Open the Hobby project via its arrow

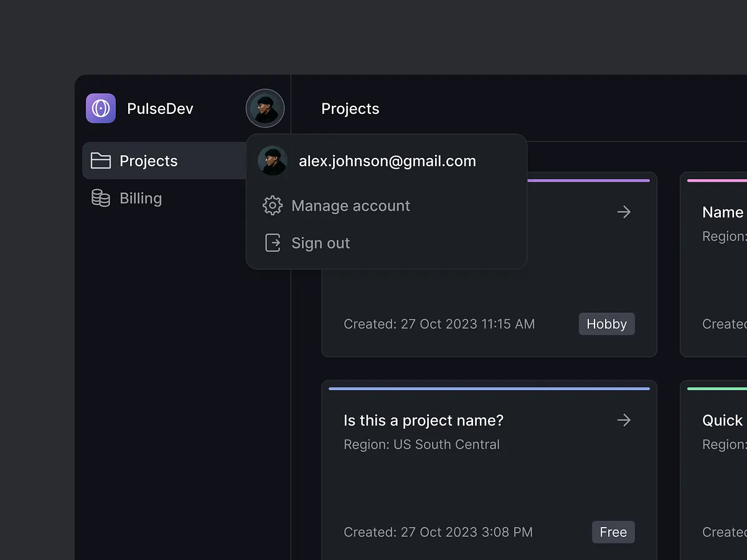tap(624, 212)
